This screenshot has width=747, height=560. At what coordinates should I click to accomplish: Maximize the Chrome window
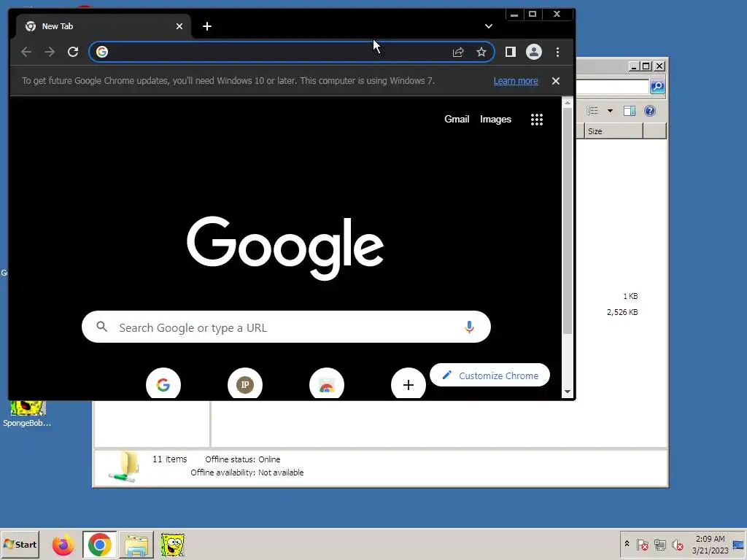coord(533,14)
